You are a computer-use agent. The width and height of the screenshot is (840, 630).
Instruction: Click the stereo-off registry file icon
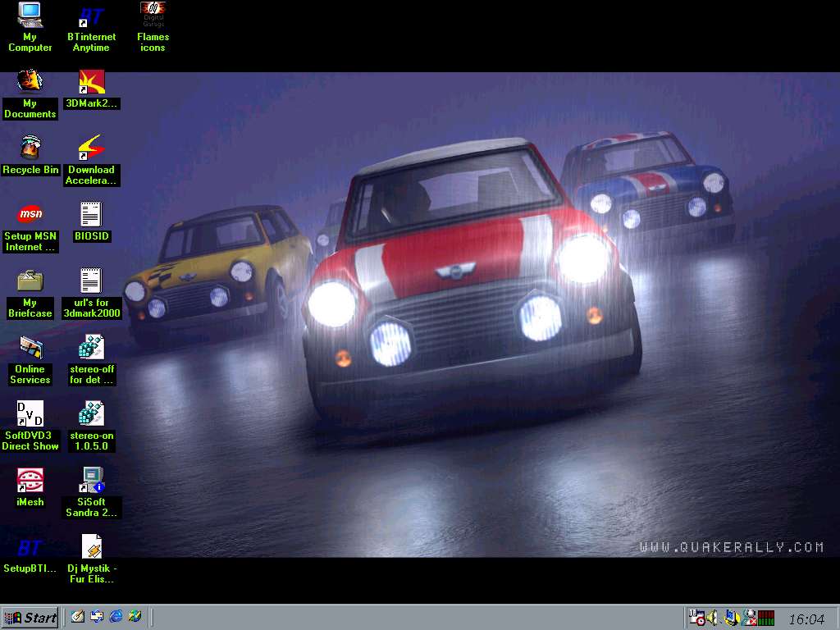click(x=91, y=348)
